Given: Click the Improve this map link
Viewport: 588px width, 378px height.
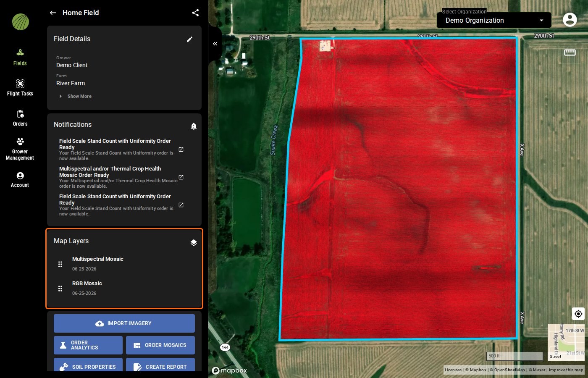Looking at the screenshot, I should (566, 370).
